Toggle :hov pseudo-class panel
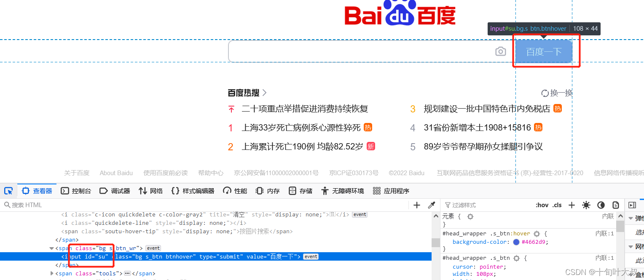This screenshot has height=280, width=644. pos(542,205)
